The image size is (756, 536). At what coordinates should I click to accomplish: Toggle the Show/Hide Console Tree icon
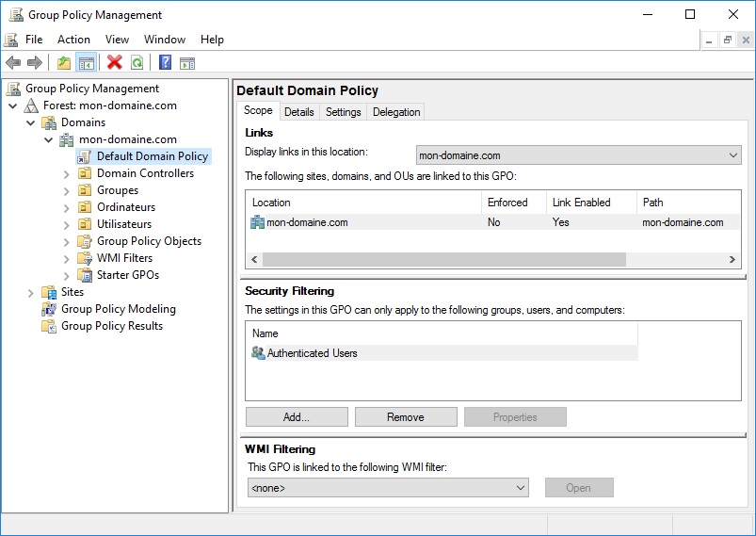pyautogui.click(x=87, y=63)
